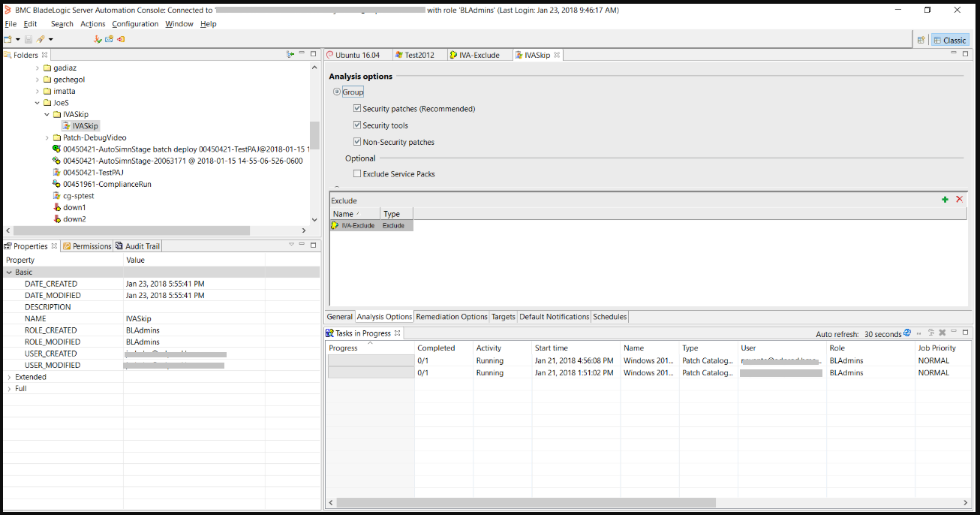Close the IVASkip editor tab
The image size is (980, 515).
click(557, 55)
